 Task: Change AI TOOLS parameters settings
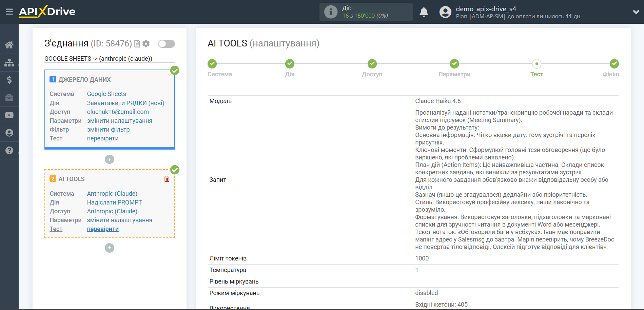(x=120, y=220)
